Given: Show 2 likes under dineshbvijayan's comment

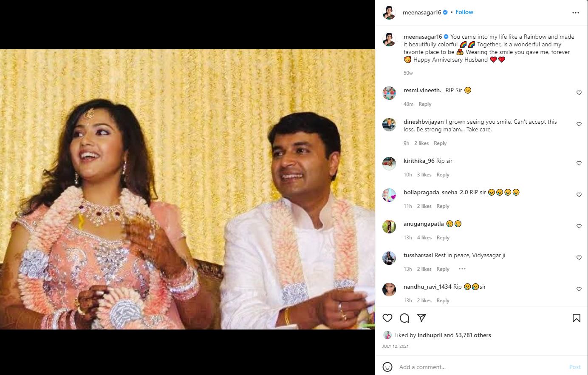Looking at the screenshot, I should [x=421, y=143].
